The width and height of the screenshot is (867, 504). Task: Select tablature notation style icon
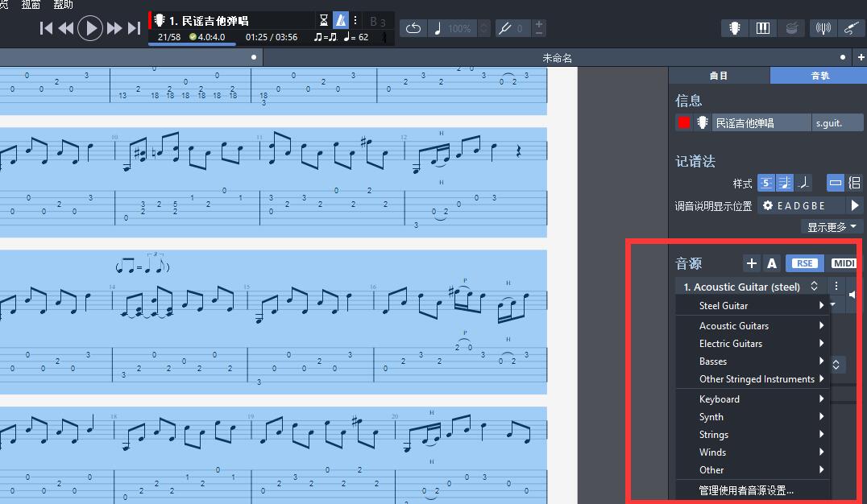(766, 183)
